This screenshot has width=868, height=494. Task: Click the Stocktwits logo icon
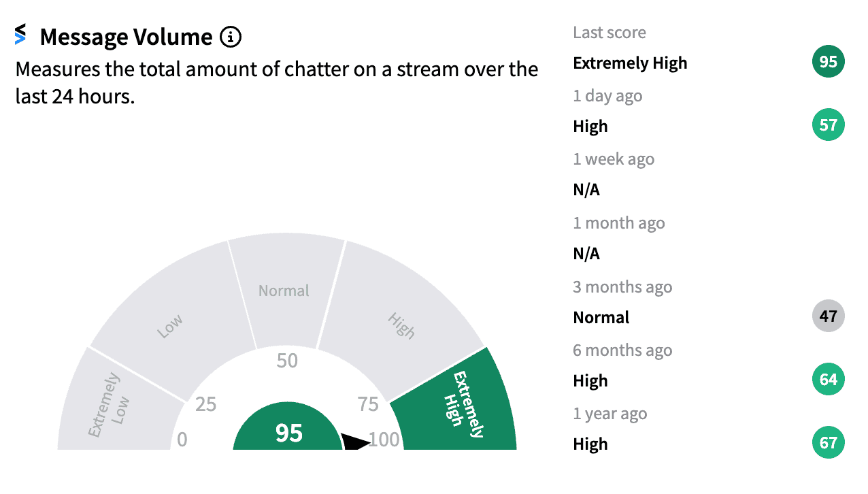(20, 34)
